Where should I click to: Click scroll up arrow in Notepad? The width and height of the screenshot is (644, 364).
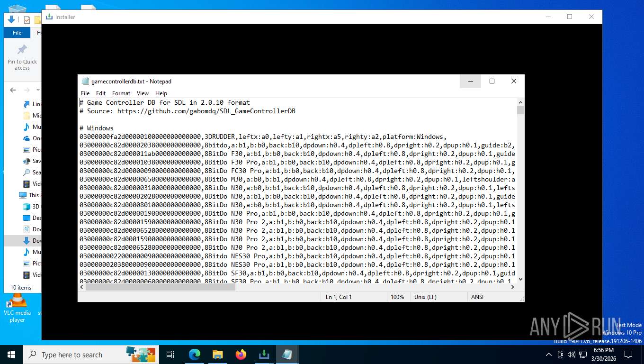[520, 102]
